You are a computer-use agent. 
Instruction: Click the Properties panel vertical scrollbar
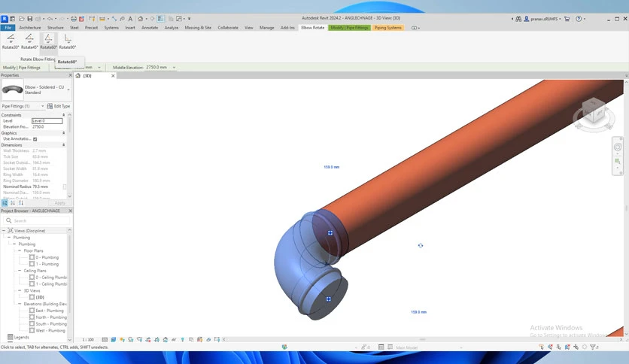point(70,156)
